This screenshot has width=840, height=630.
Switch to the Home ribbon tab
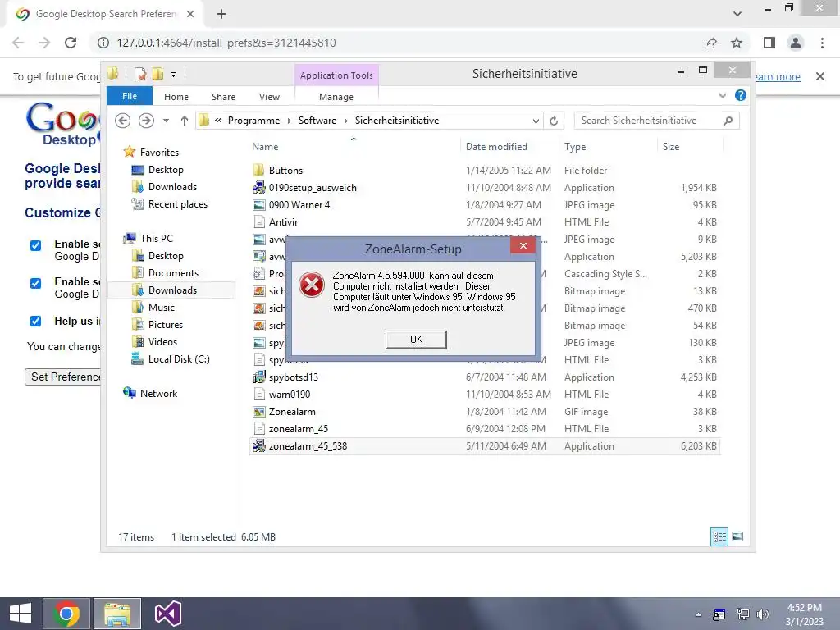176,97
